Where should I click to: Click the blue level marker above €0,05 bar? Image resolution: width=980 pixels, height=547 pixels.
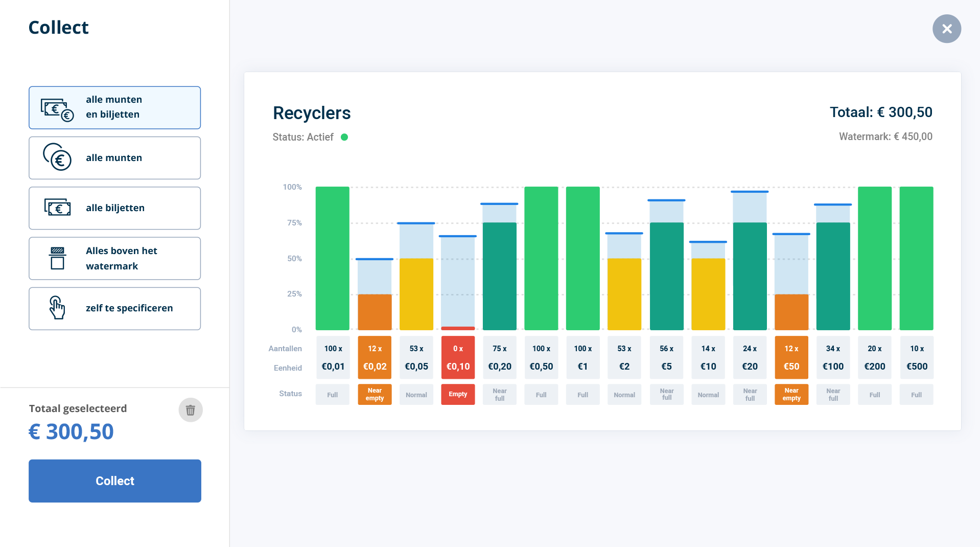pyautogui.click(x=416, y=223)
